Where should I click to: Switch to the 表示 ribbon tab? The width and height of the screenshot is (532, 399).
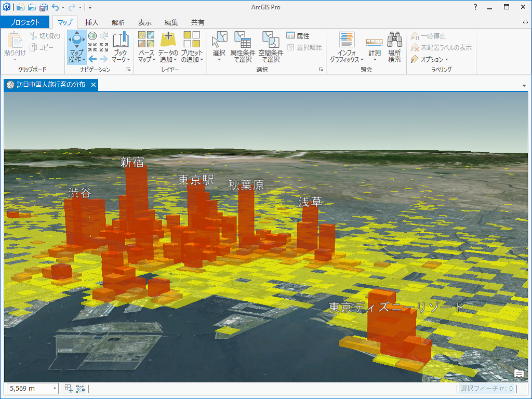click(x=144, y=22)
